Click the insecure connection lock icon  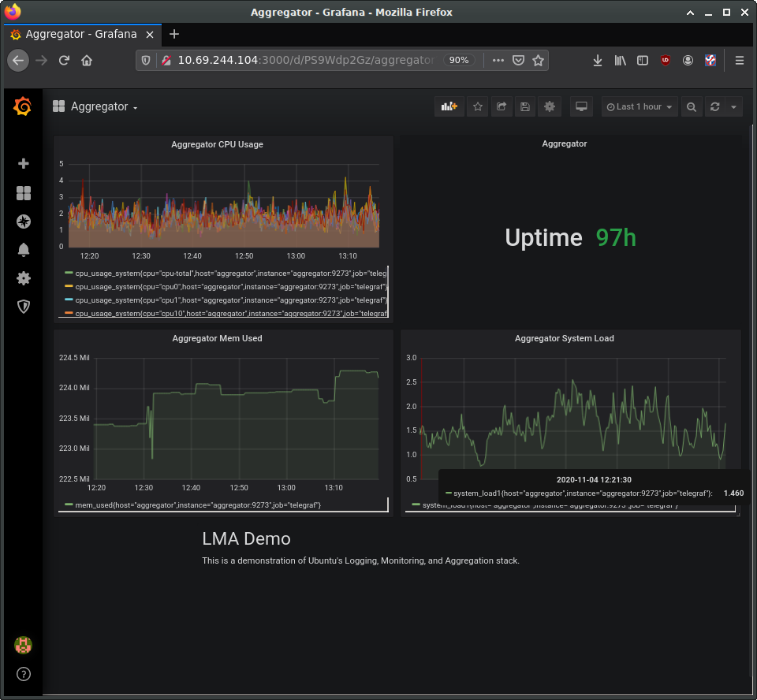pyautogui.click(x=166, y=61)
